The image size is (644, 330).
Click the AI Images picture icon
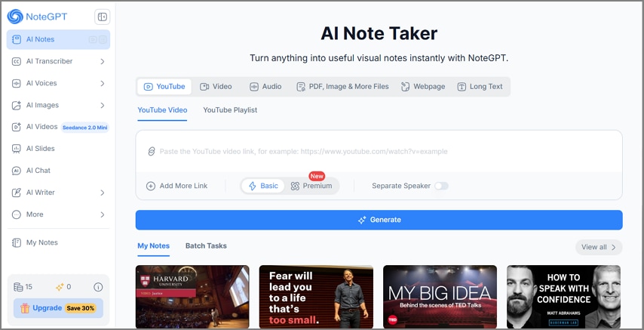click(17, 105)
